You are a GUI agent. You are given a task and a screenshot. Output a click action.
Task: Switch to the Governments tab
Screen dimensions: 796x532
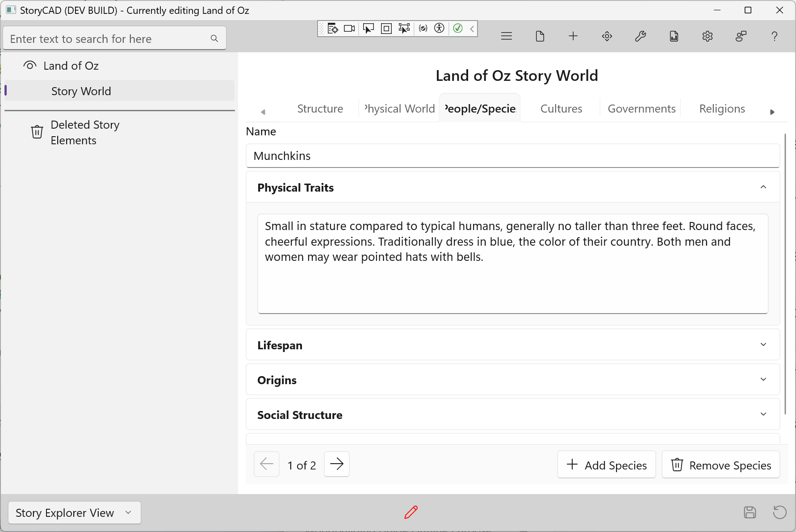[641, 109]
